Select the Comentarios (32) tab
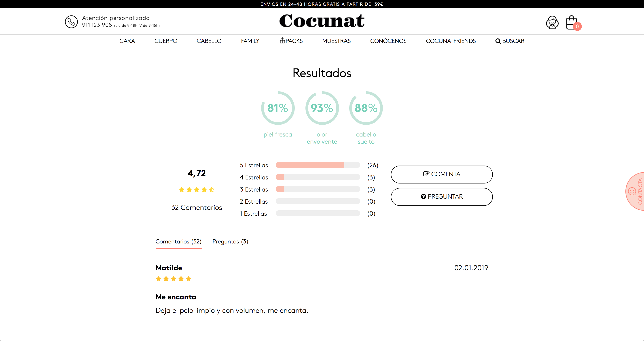 tap(179, 241)
